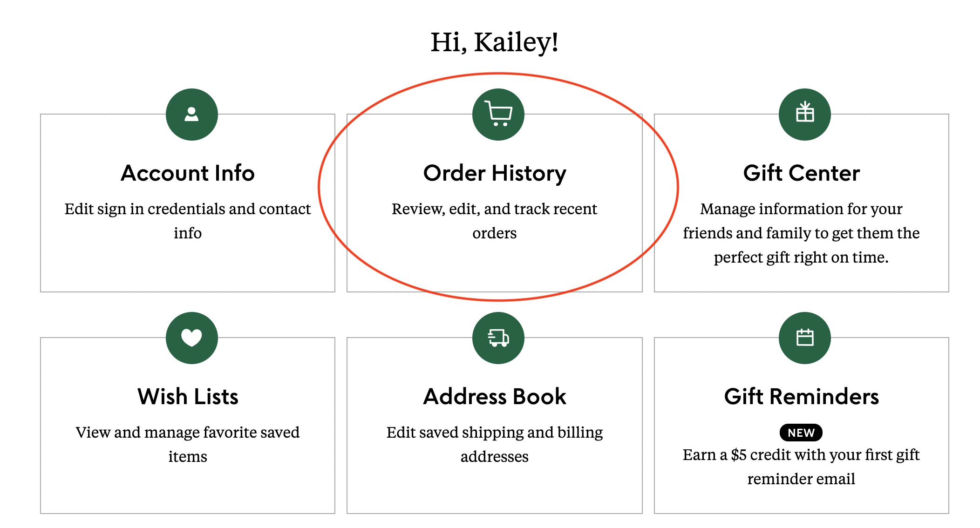Open the Gift Reminders heading

tap(801, 397)
